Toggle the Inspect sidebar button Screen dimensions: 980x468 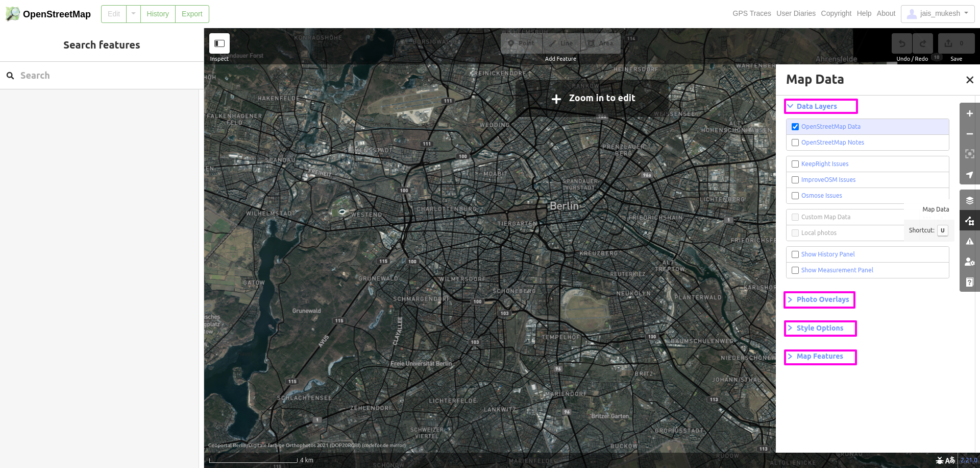pyautogui.click(x=219, y=43)
